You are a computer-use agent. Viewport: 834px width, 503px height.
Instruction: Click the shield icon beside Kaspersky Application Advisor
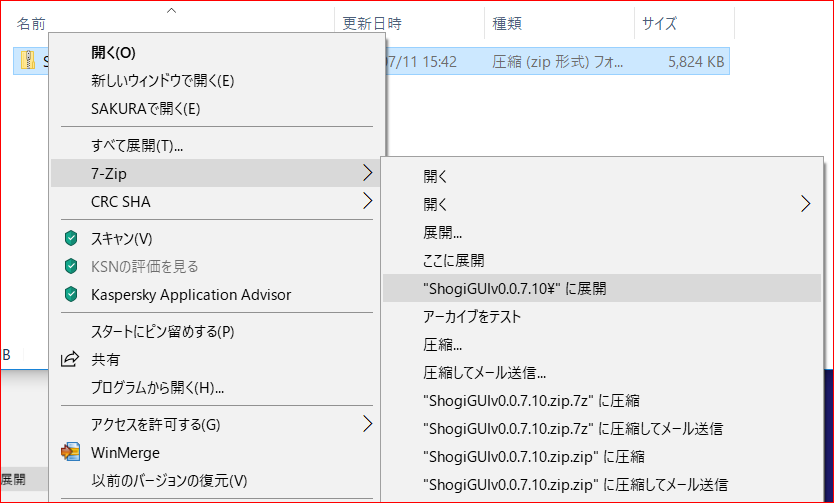(x=71, y=294)
